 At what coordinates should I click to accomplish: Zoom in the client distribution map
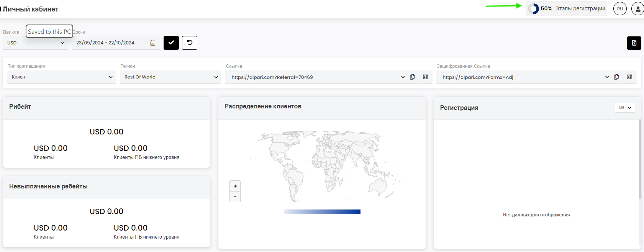click(x=235, y=186)
